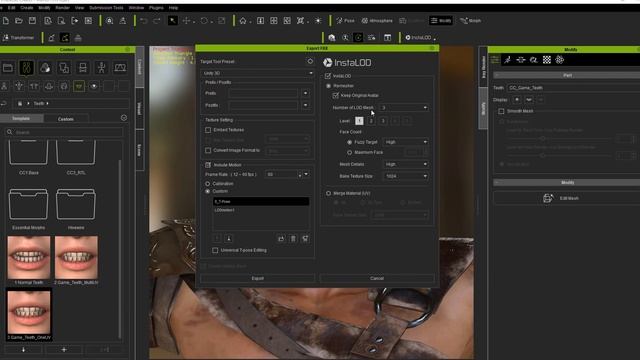Select the Merge Material (UV) radio button
Image resolution: width=640 pixels, height=360 pixels.
tap(329, 193)
